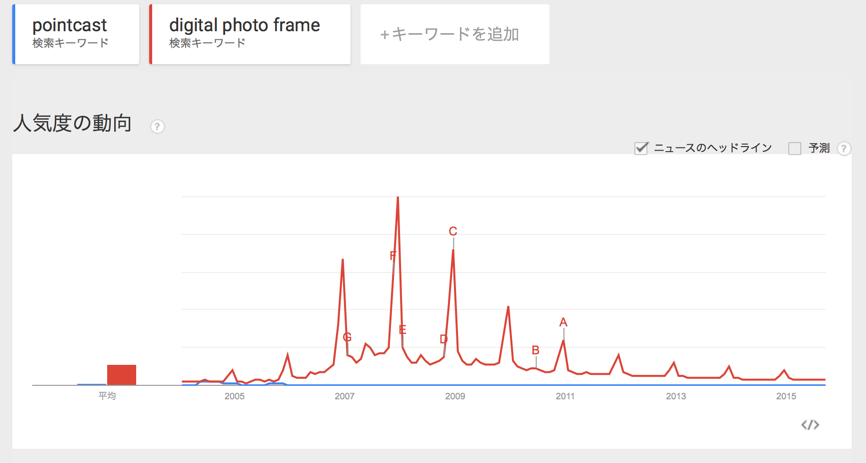Select the 2015 axis label

(786, 396)
